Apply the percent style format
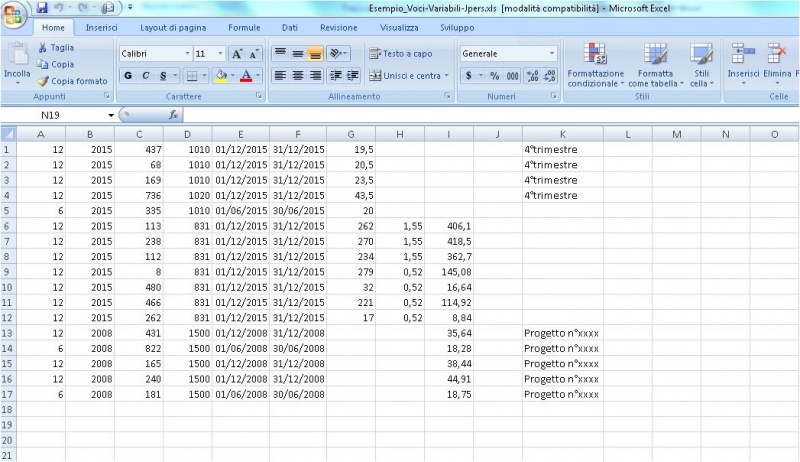 click(x=494, y=75)
